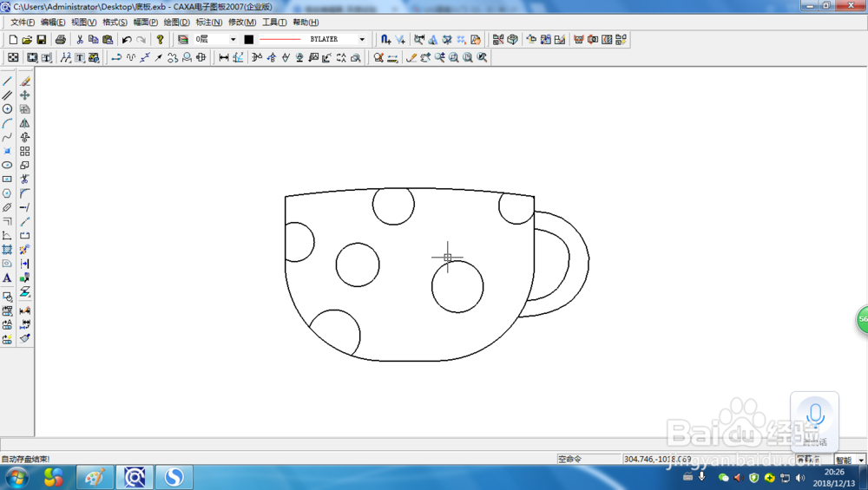This screenshot has height=490, width=868.
Task: Open the layer control icon
Action: [182, 39]
